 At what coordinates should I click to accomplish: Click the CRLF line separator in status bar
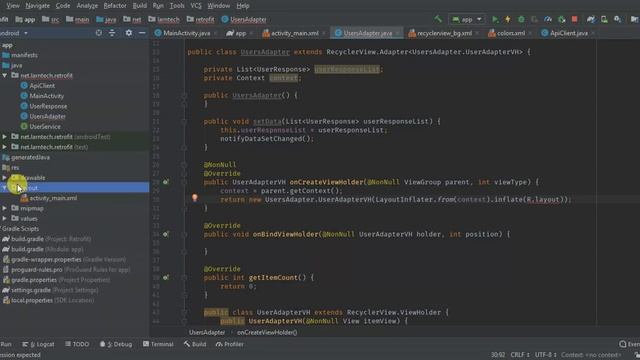(520, 355)
